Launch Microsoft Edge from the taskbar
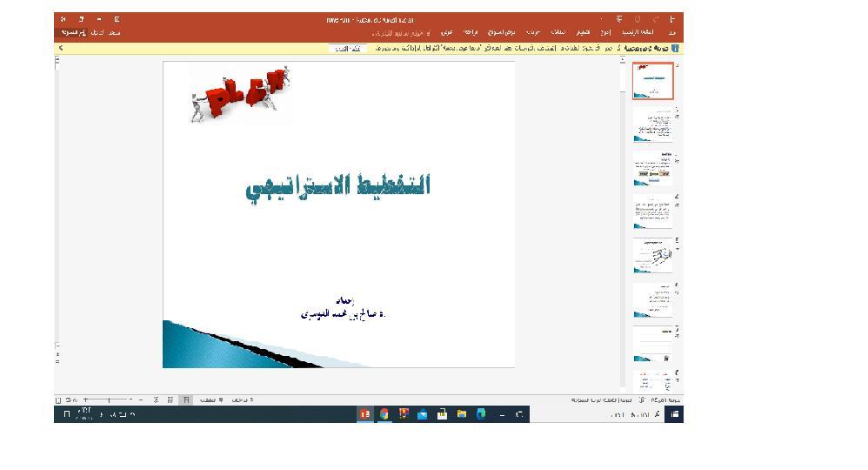This screenshot has height=470, width=868. pyautogui.click(x=481, y=414)
